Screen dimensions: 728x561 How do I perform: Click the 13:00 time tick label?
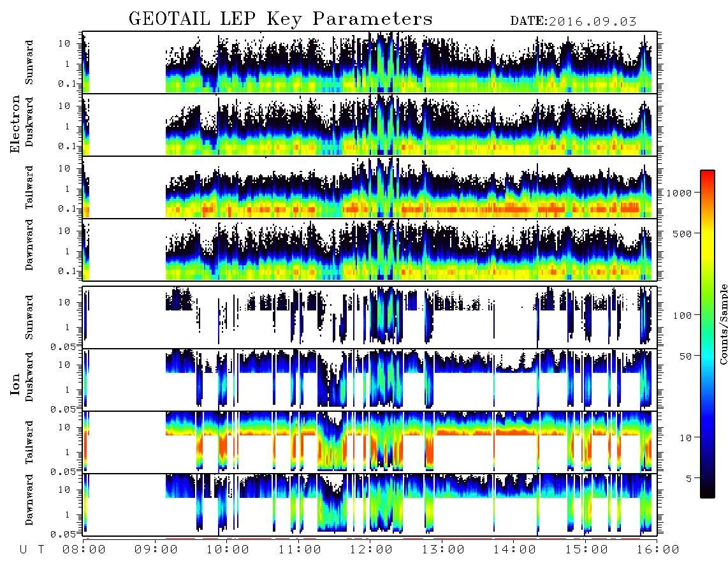coord(443,550)
